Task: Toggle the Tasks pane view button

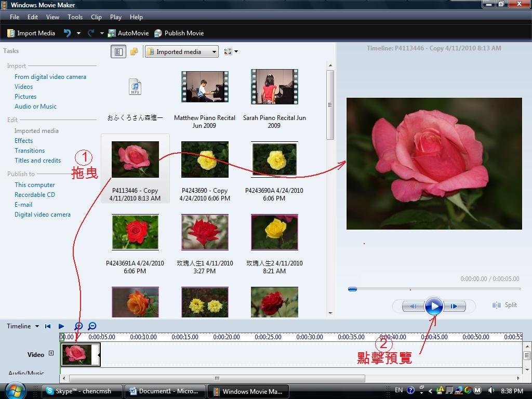Action: (118, 51)
